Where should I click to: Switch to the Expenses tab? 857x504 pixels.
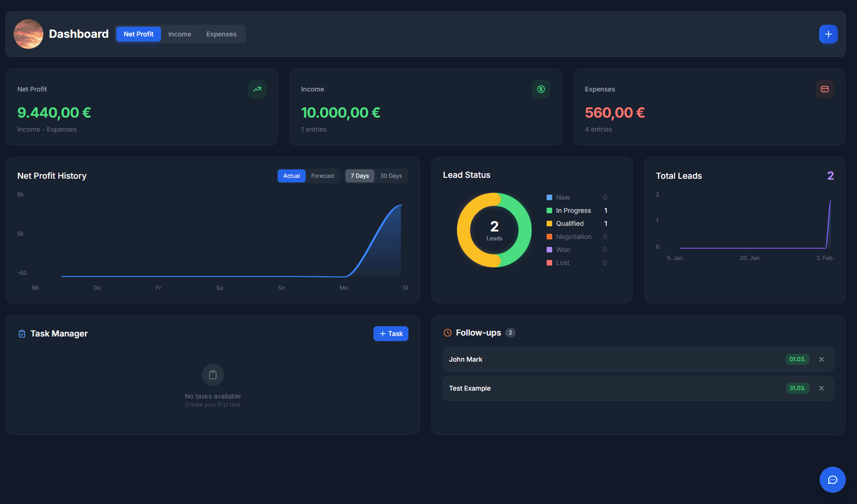pyautogui.click(x=221, y=34)
